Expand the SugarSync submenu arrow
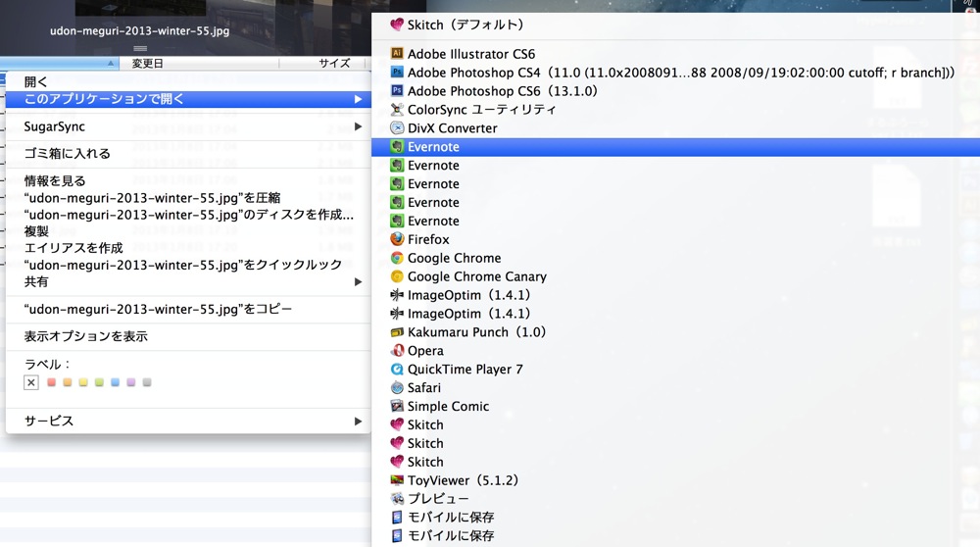980x547 pixels. pyautogui.click(x=358, y=126)
